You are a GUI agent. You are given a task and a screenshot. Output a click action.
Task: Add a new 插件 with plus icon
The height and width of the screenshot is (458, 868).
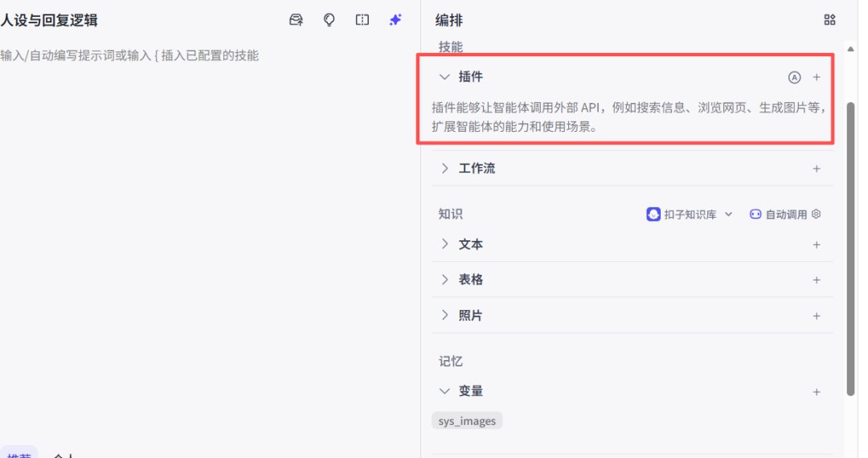[817, 77]
